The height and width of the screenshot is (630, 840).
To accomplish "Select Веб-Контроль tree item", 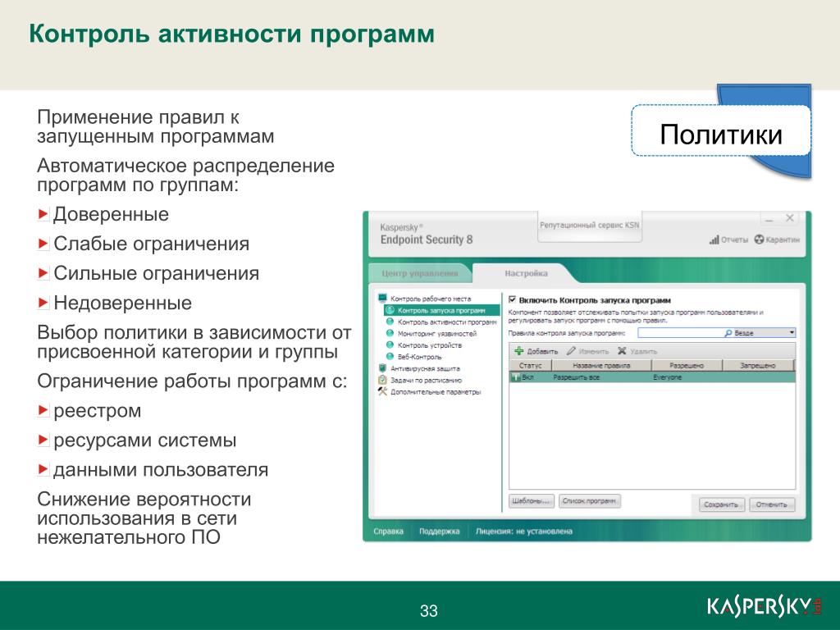I will click(x=419, y=357).
